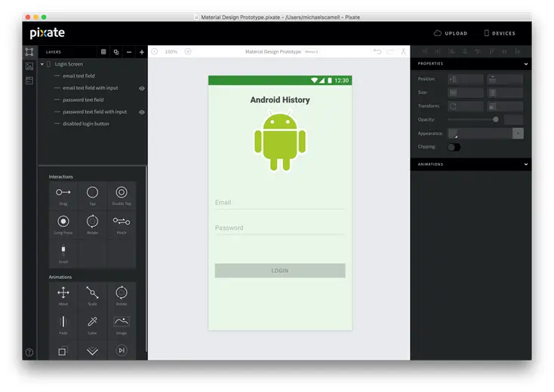
Task: Choose the Fade animation
Action: point(63,325)
